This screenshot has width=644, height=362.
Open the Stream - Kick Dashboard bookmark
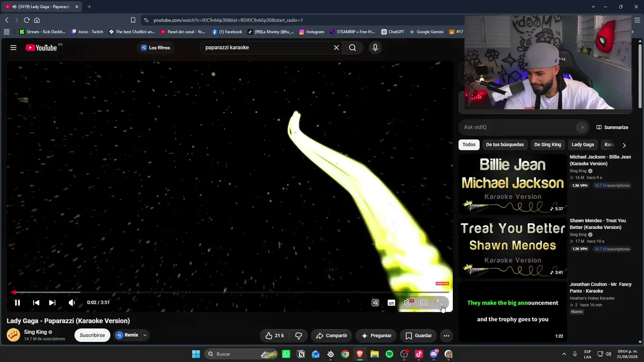[x=42, y=32]
